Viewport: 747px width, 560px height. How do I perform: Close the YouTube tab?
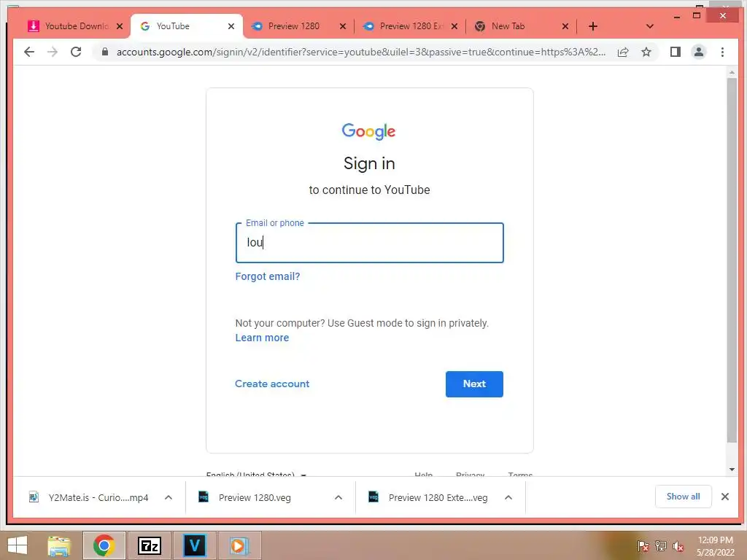pyautogui.click(x=231, y=26)
